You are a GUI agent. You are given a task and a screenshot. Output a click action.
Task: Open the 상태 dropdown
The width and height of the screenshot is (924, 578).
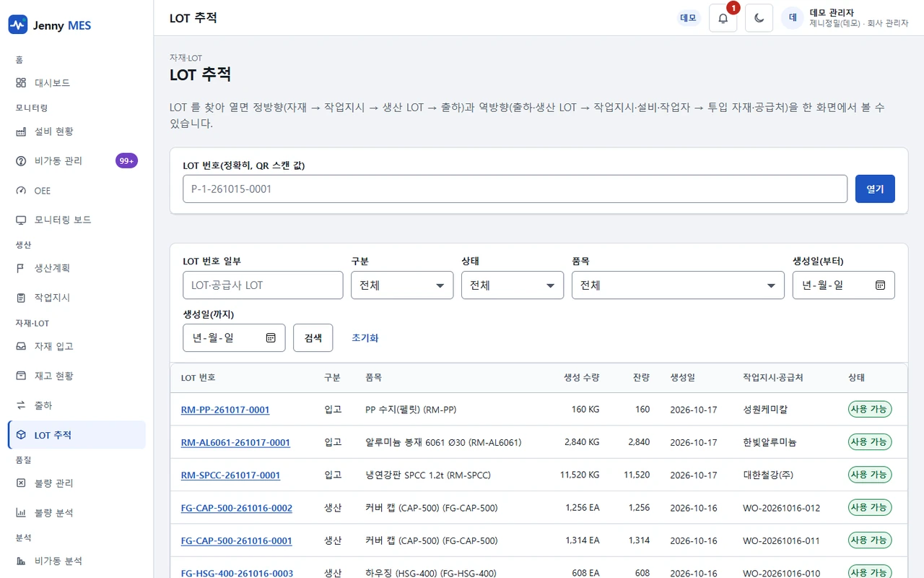pos(513,285)
